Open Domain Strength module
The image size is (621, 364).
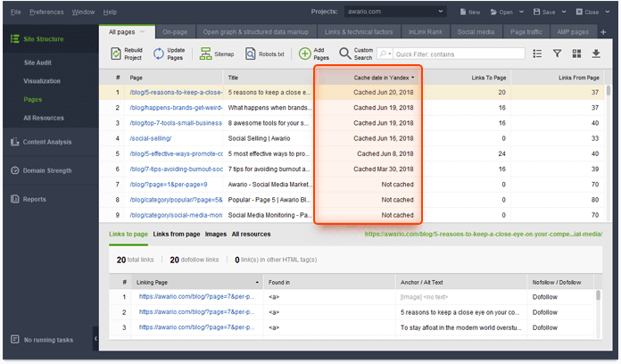[41, 170]
